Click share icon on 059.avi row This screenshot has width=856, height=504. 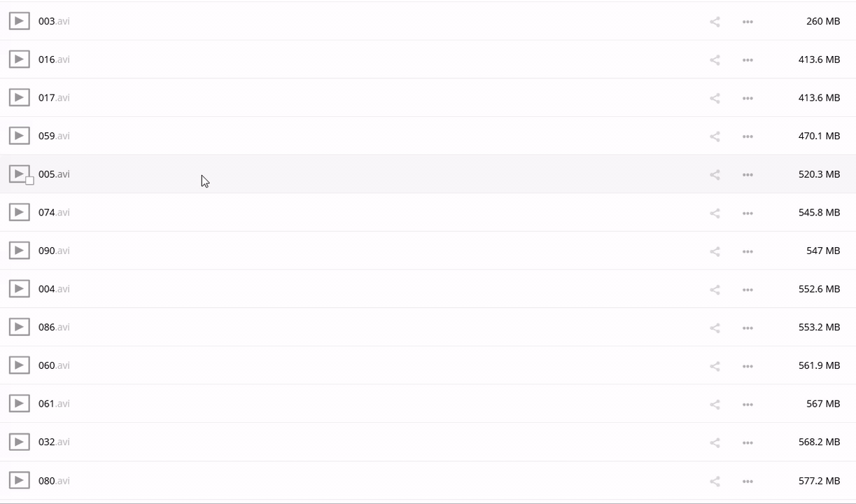[x=715, y=136]
